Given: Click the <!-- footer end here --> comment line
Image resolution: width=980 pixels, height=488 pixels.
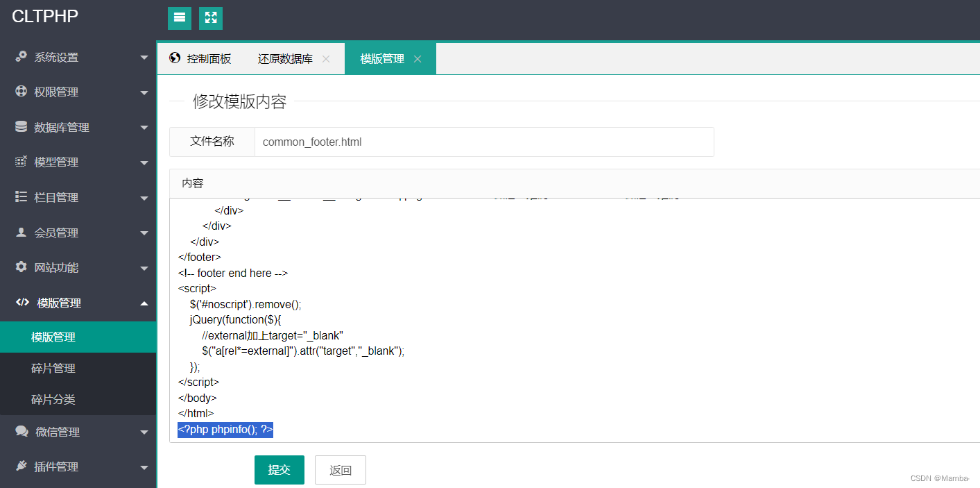Looking at the screenshot, I should pos(233,273).
